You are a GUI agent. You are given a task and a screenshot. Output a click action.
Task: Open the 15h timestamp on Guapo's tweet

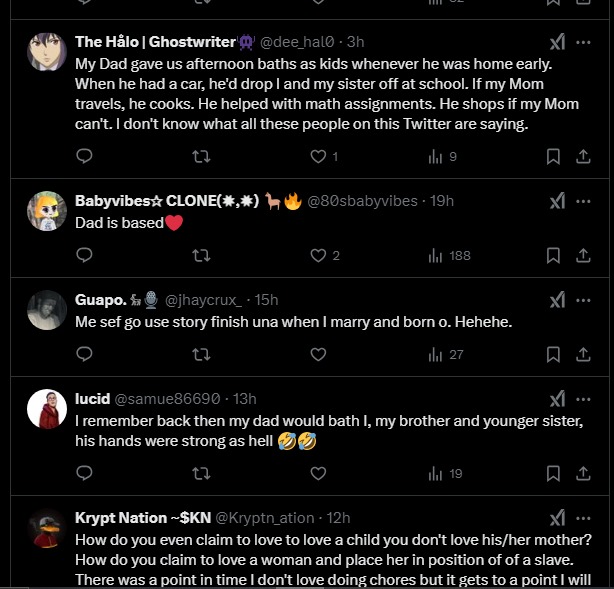pos(267,299)
